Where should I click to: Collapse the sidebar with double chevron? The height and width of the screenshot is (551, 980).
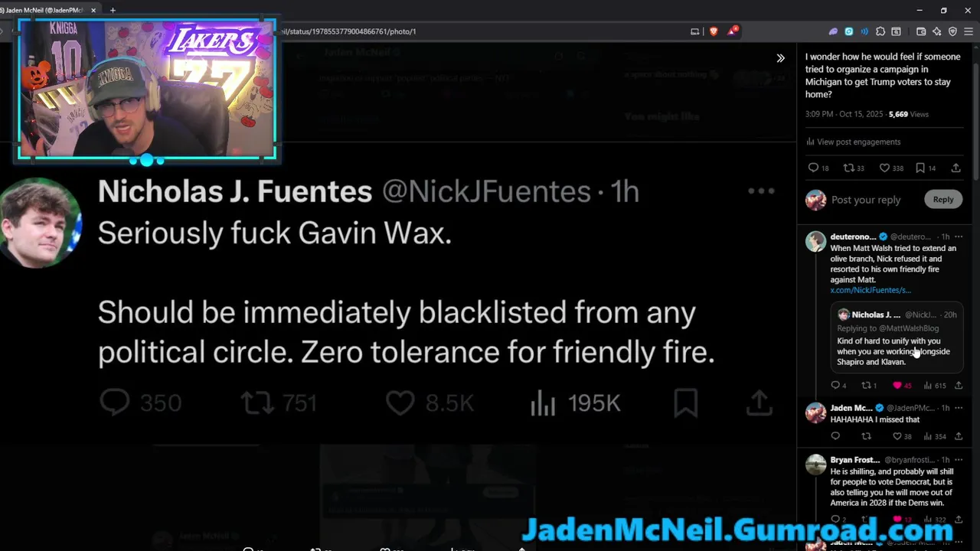click(780, 58)
